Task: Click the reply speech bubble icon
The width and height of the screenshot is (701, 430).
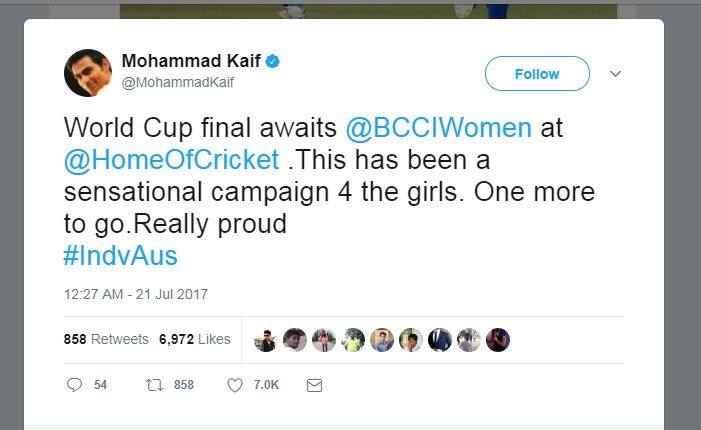Action: pyautogui.click(x=74, y=385)
